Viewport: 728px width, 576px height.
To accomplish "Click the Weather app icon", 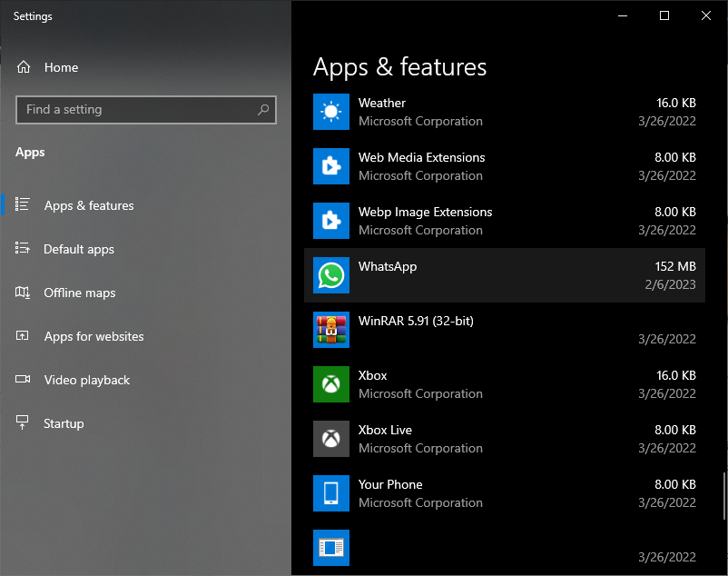I will click(x=331, y=112).
